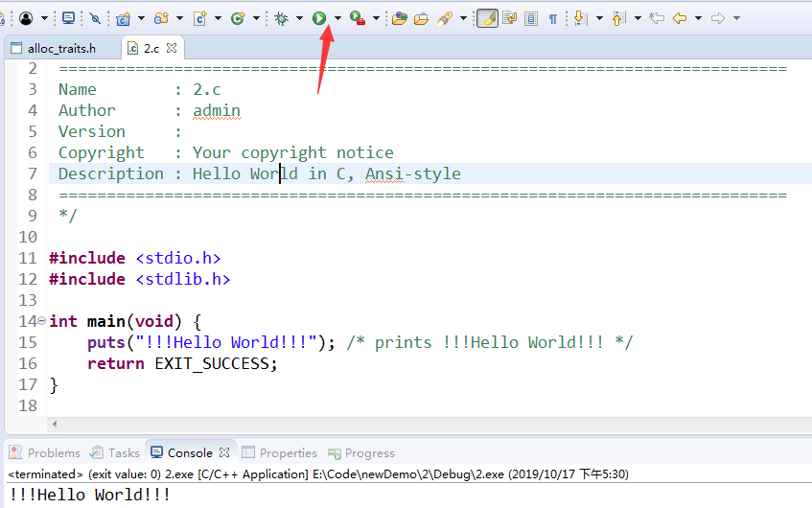Click the puts("!!!Hello World!!!") call
The height and width of the screenshot is (508, 812).
coord(211,342)
